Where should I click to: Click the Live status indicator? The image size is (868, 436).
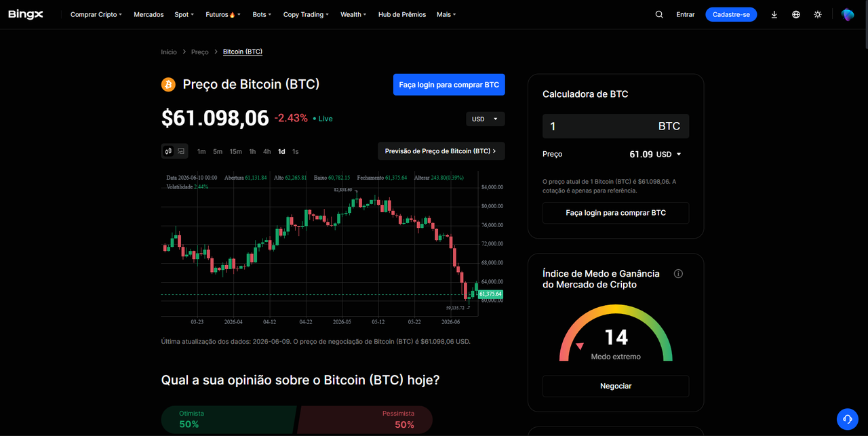pyautogui.click(x=323, y=119)
